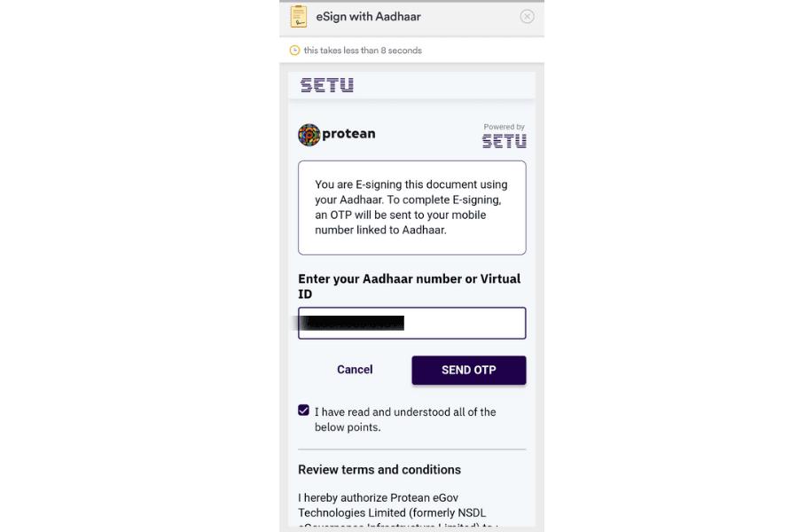This screenshot has width=798, height=532.
Task: Select the Review terms and conditions heading
Action: [x=379, y=469]
